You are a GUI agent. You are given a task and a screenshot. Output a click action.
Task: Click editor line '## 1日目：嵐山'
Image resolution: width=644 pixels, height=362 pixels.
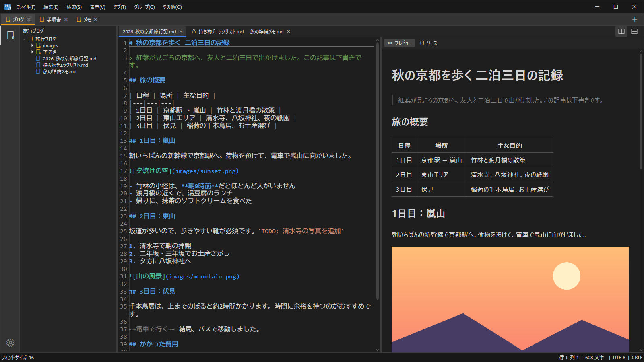(x=152, y=140)
